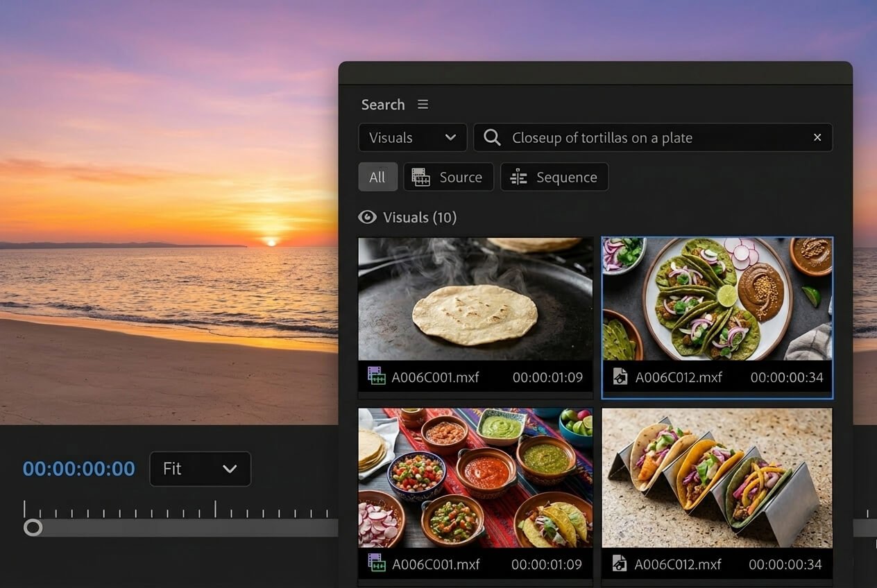Select the grilled tortilla clip thumbnail

[x=475, y=298]
